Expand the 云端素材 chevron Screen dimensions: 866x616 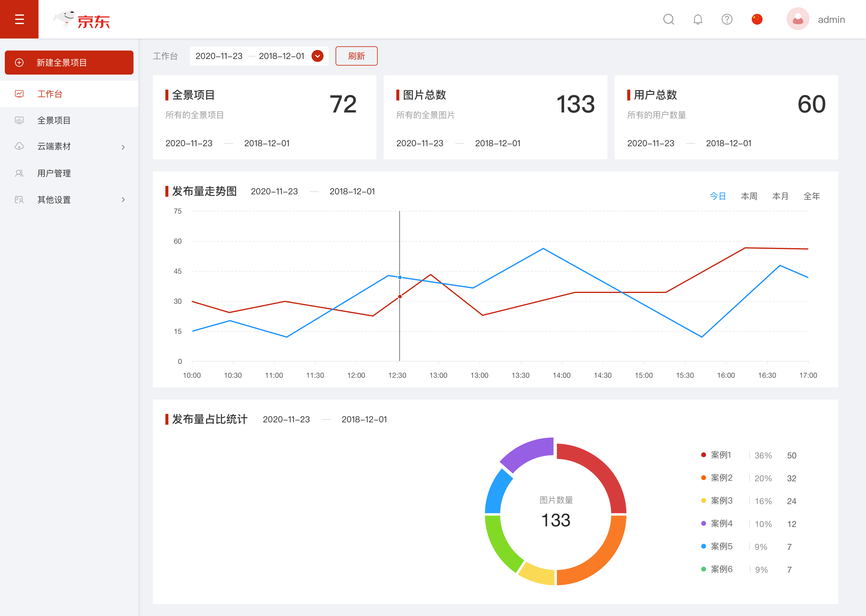tap(123, 147)
